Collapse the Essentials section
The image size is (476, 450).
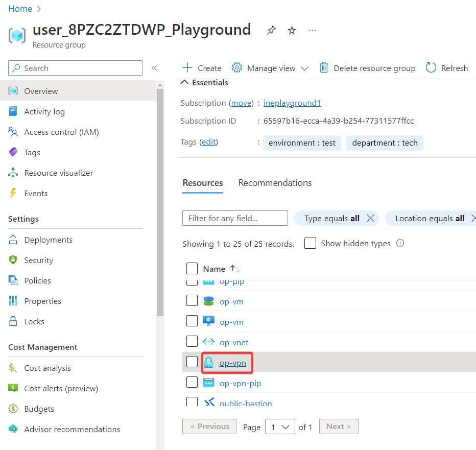click(185, 83)
